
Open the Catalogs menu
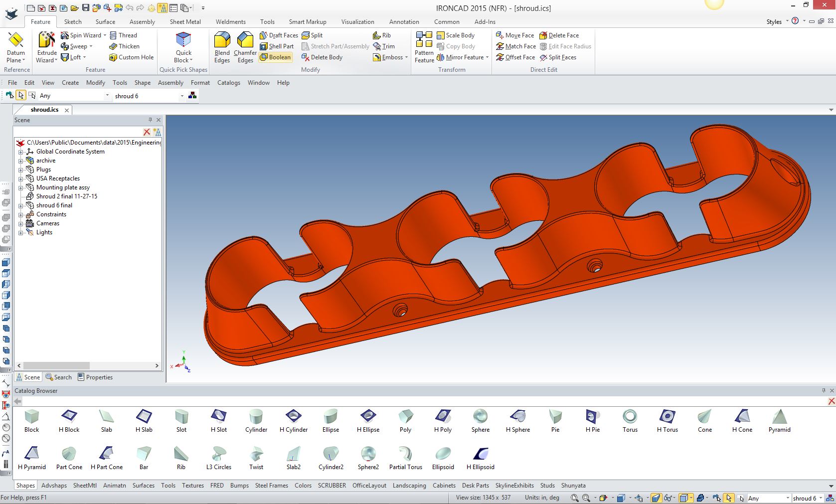pos(228,83)
